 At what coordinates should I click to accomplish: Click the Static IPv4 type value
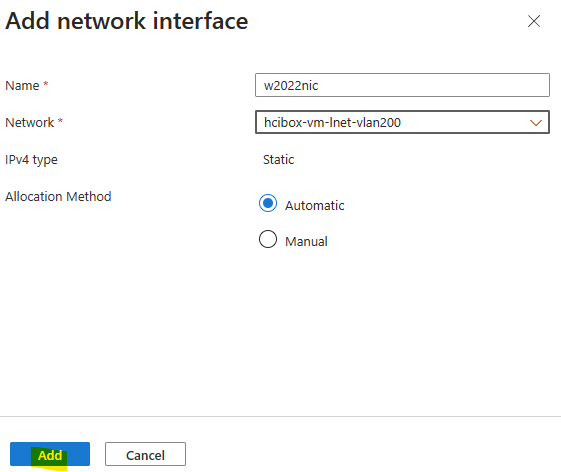click(278, 160)
